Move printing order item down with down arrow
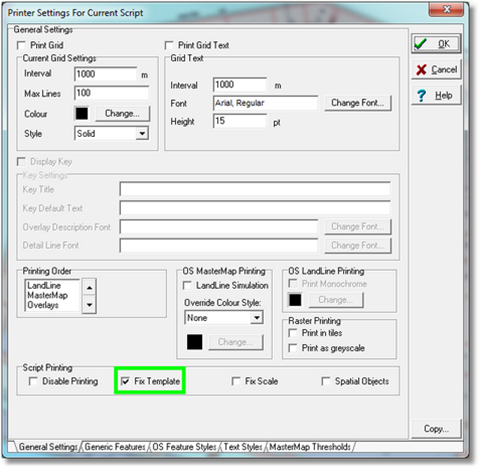 click(89, 305)
